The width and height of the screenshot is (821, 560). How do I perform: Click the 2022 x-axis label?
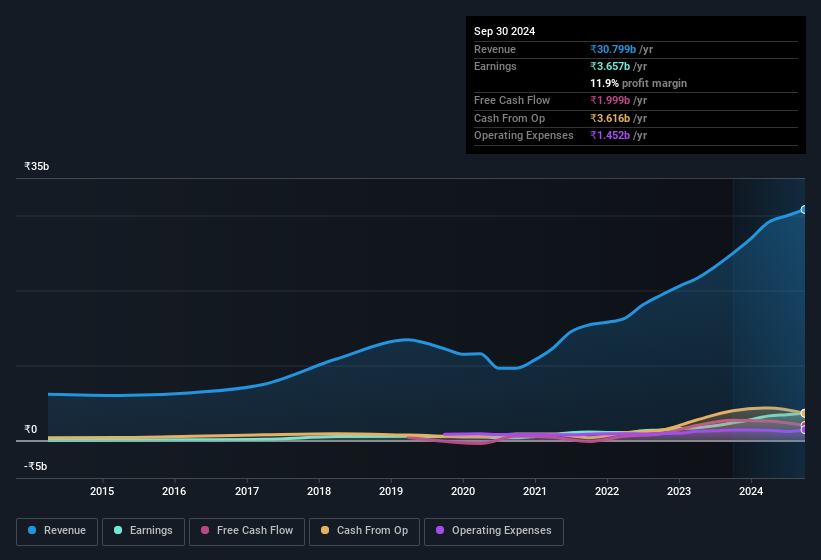(607, 491)
